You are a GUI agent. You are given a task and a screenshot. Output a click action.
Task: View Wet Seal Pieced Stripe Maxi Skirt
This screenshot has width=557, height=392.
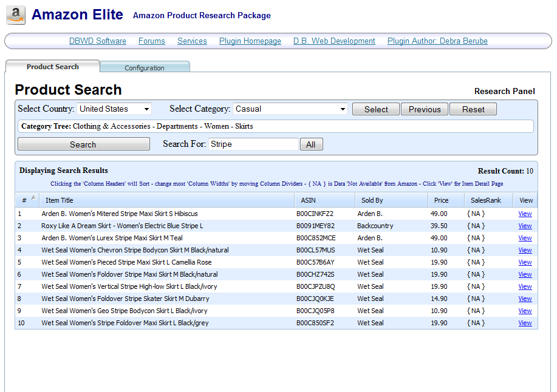(x=525, y=262)
